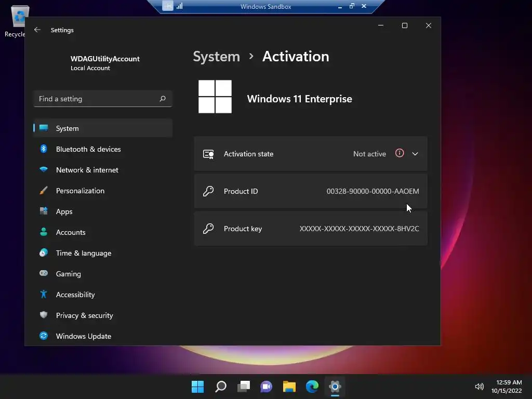Image resolution: width=532 pixels, height=399 pixels.
Task: Open Apps settings
Action: (x=103, y=211)
